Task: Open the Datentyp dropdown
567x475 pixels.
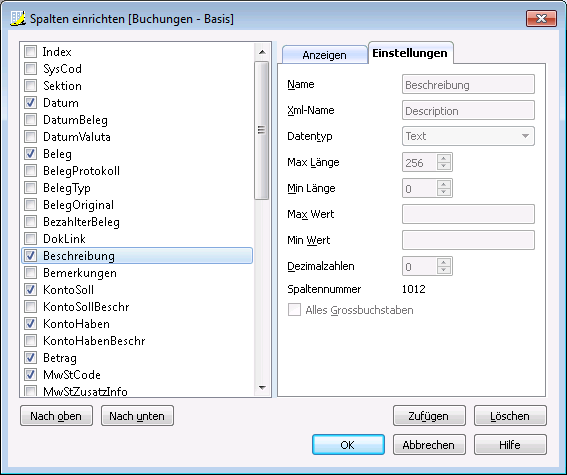Action: coord(468,136)
